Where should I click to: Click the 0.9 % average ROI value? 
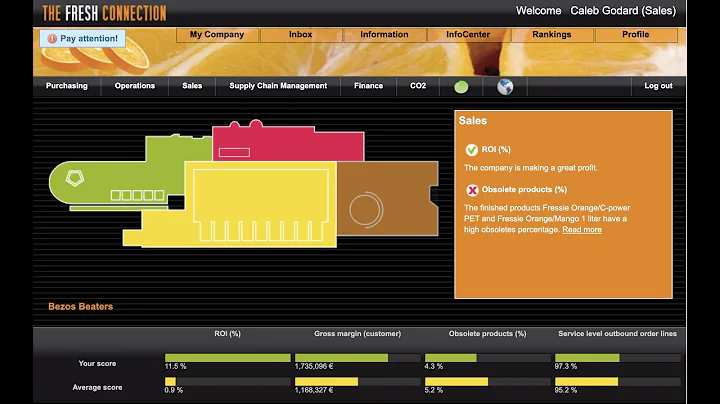point(174,390)
